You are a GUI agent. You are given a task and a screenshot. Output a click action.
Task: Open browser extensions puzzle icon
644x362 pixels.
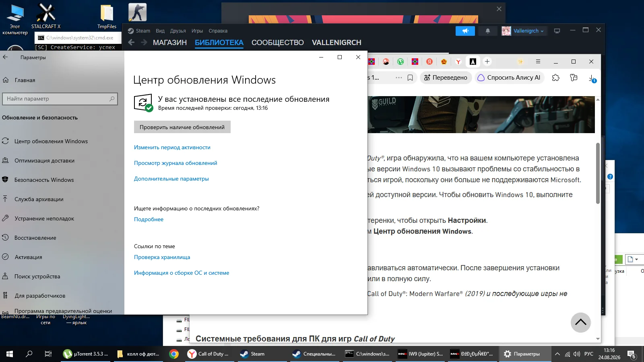pos(556,78)
